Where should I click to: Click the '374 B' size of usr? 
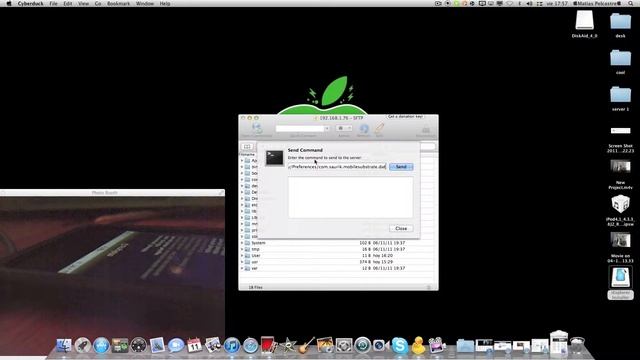tap(365, 262)
